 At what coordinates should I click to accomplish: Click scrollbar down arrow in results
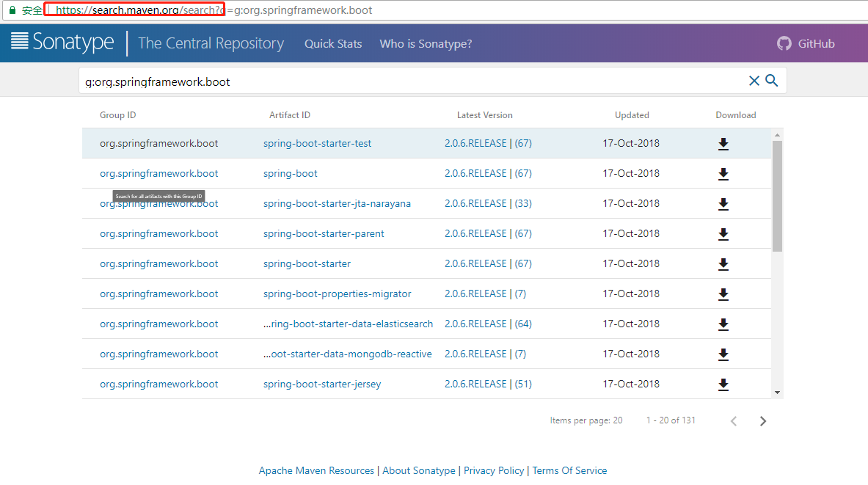(777, 393)
